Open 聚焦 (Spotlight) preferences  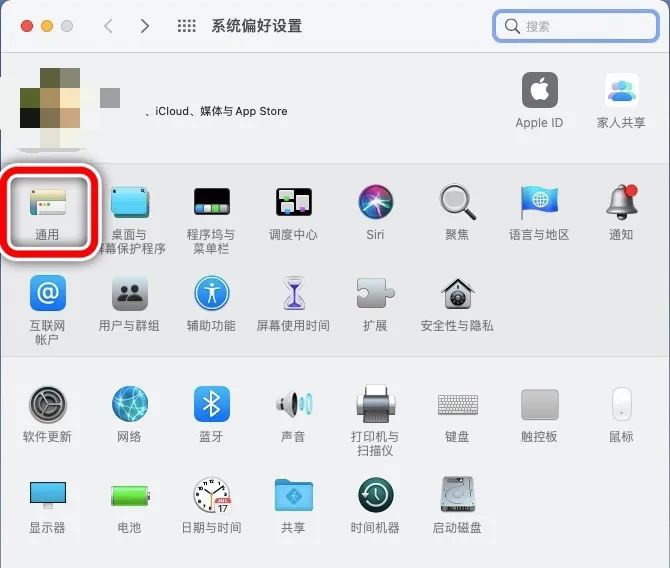(x=457, y=213)
